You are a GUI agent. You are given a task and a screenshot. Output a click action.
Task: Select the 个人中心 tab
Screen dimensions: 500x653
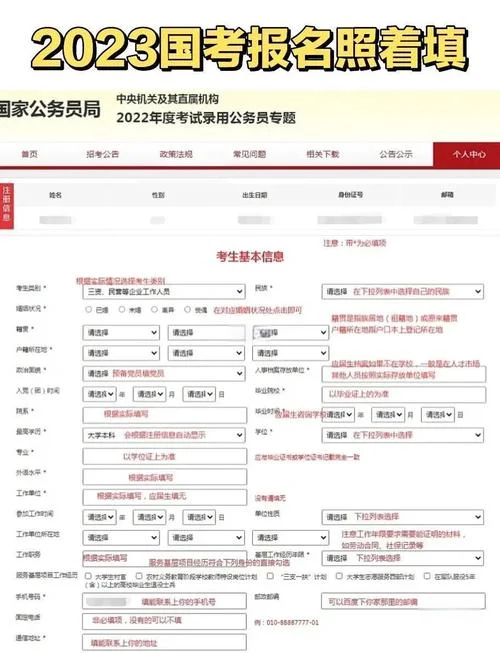click(467, 155)
